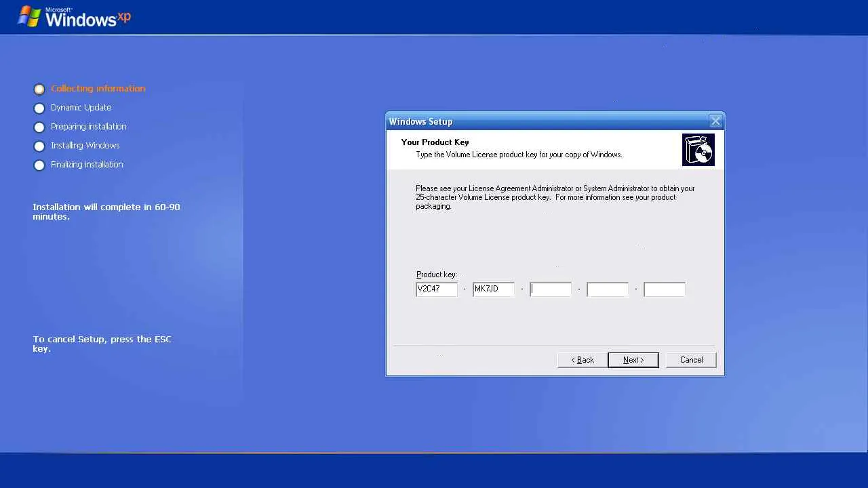Image resolution: width=868 pixels, height=488 pixels.
Task: Go back with the Back button
Action: [583, 360]
